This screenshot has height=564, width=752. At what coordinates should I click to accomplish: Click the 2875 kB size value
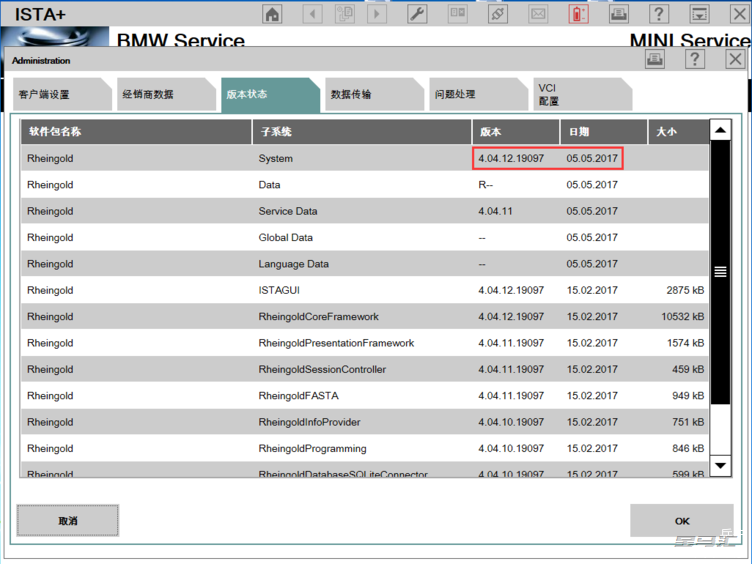click(685, 290)
